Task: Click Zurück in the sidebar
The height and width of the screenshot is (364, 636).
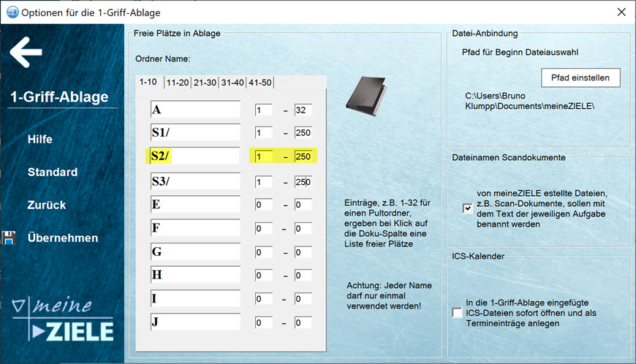Action: pos(47,205)
